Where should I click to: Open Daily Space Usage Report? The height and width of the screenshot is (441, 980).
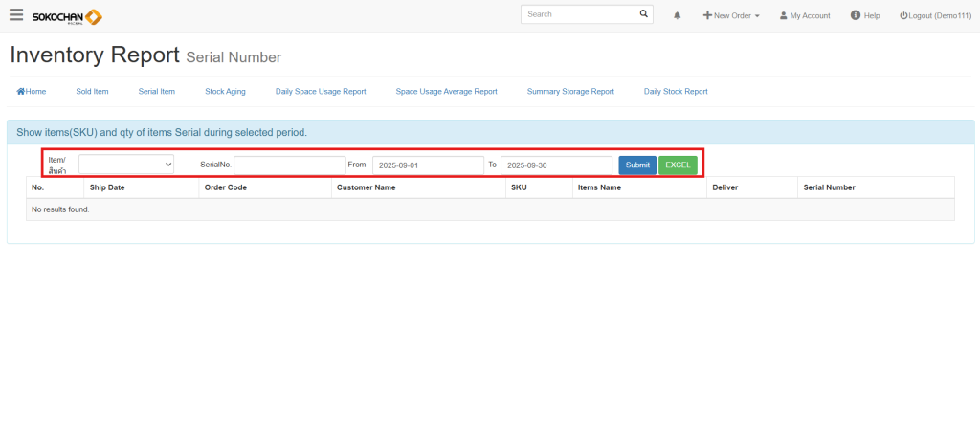pyautogui.click(x=321, y=92)
